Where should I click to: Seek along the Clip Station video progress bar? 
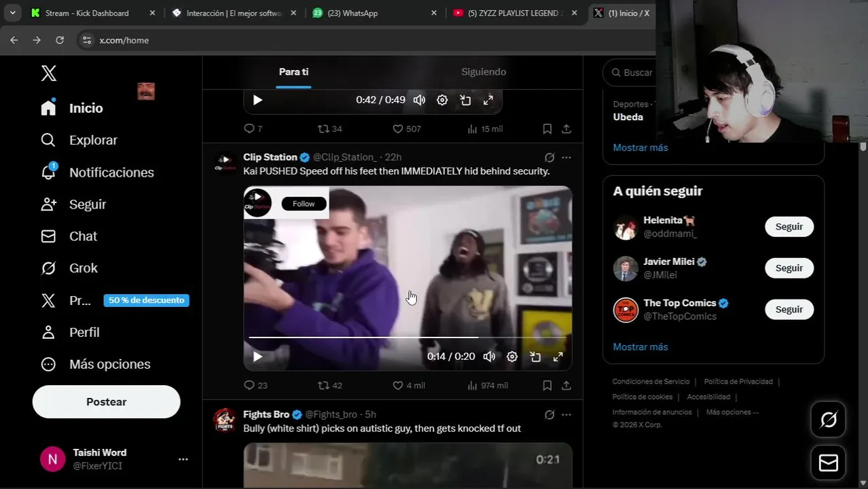[408, 337]
